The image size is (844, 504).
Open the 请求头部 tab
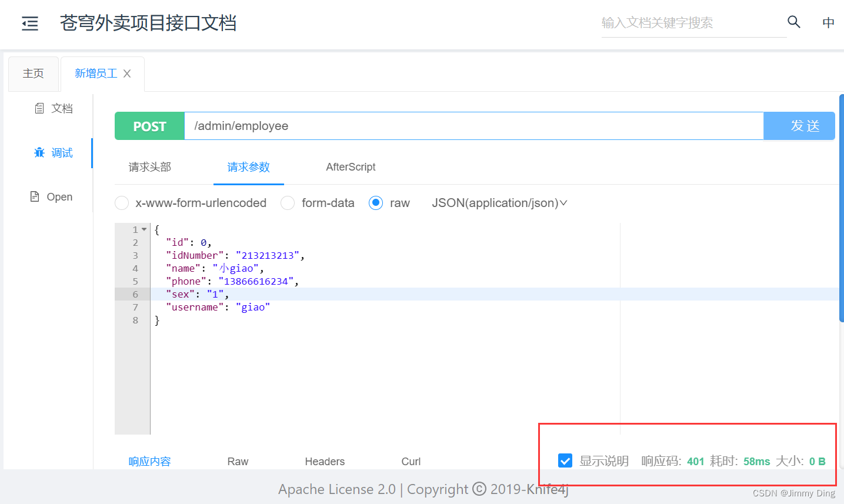pyautogui.click(x=150, y=167)
